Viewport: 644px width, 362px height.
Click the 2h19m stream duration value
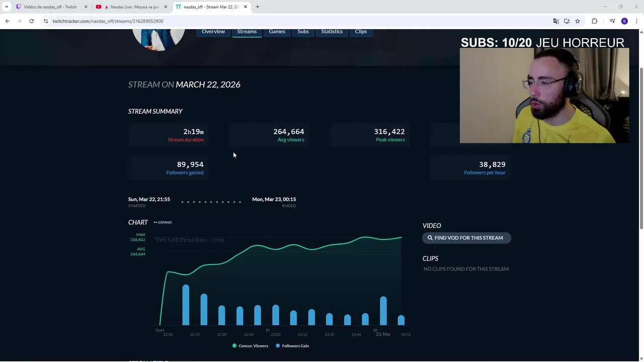pos(193,132)
